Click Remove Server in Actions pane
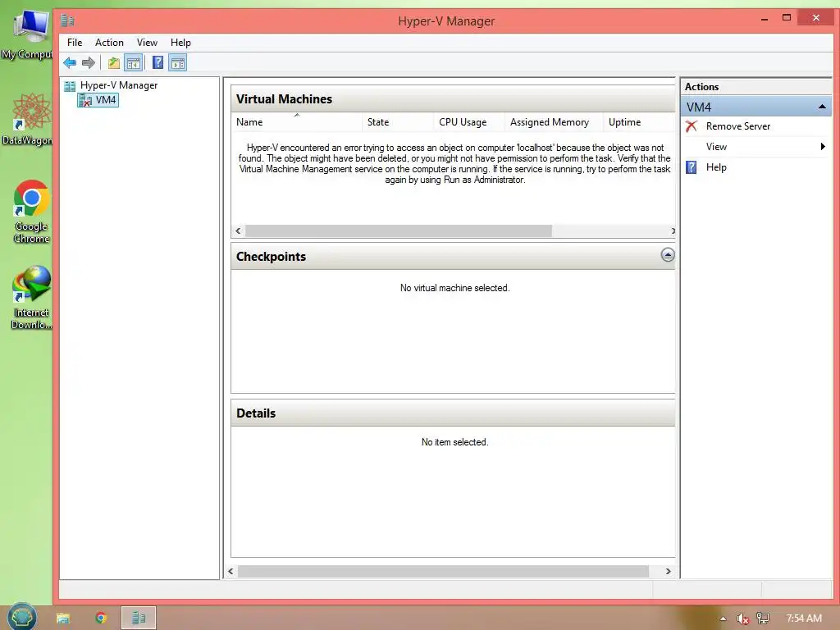Viewport: 840px width, 630px height. coord(737,126)
